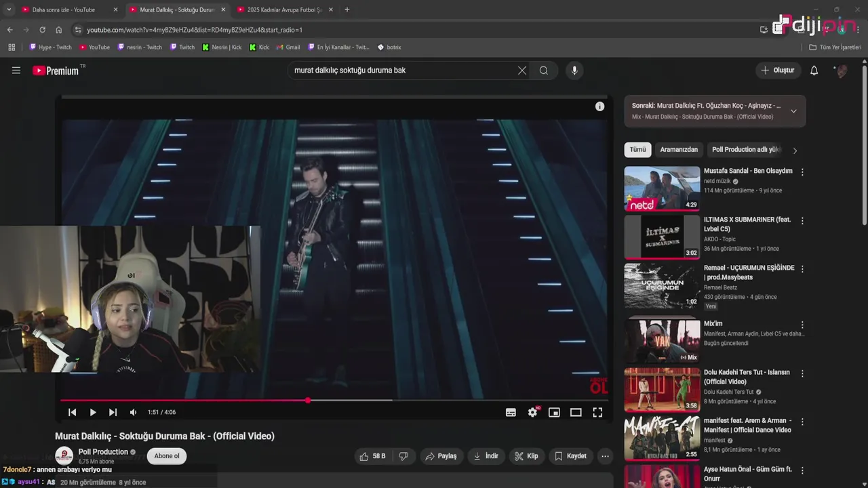Open options for Ayse Hatun Önal video
The width and height of the screenshot is (868, 488).
(x=802, y=470)
